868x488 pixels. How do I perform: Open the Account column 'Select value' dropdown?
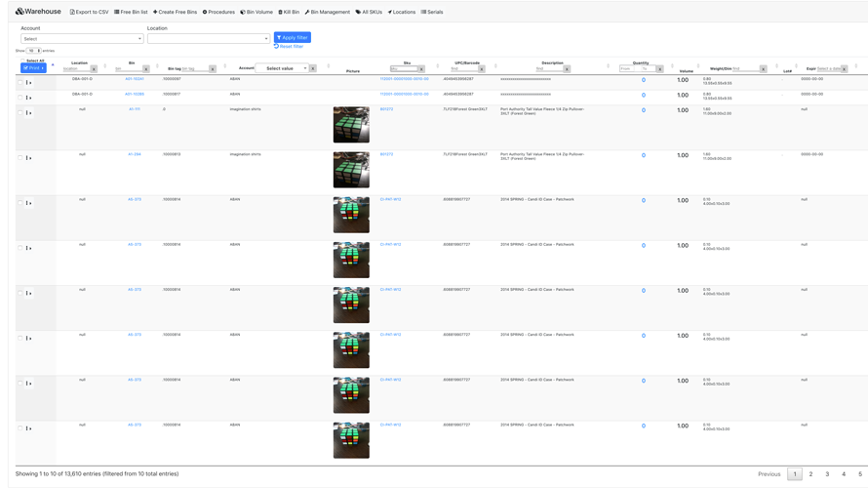tap(282, 68)
